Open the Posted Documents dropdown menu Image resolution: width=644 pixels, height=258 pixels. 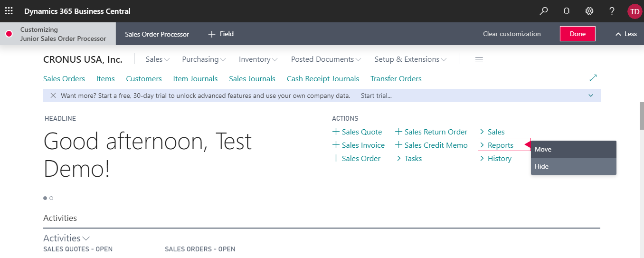(x=326, y=59)
